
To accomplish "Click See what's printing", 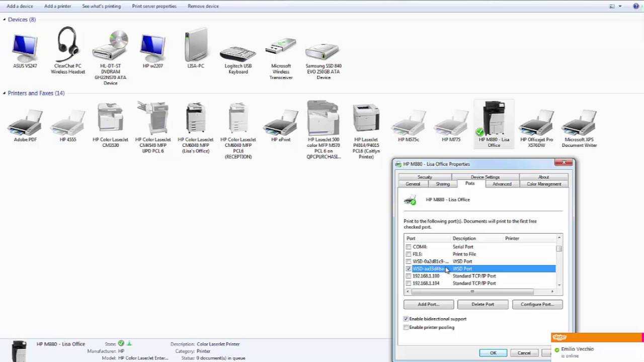I will point(102,7).
